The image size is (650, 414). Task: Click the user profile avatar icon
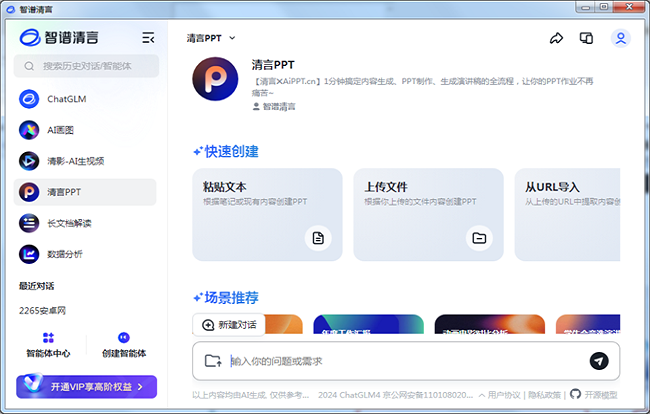coord(621,39)
